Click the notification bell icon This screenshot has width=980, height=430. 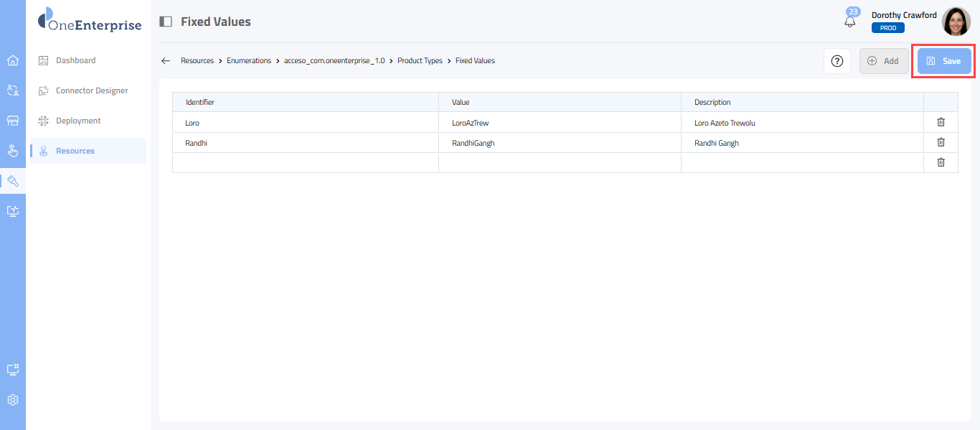coord(850,22)
